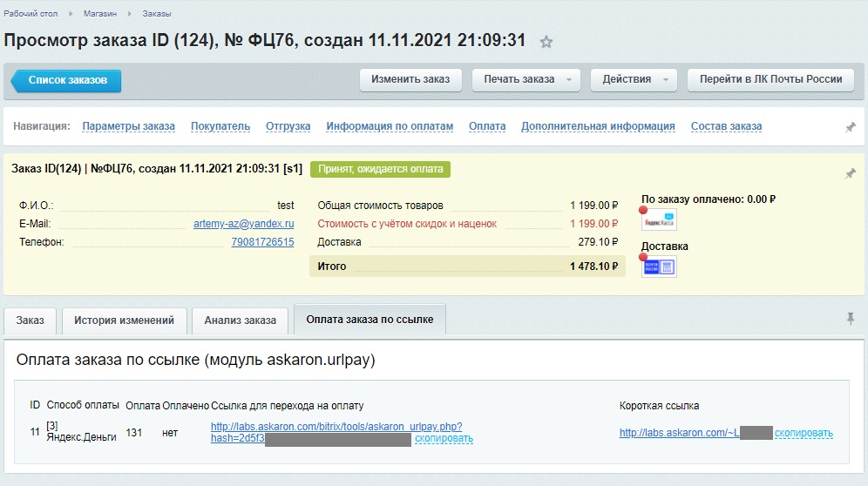Viewport: 868px width, 486px height.
Task: Expand the Действия dropdown menu
Action: 666,79
